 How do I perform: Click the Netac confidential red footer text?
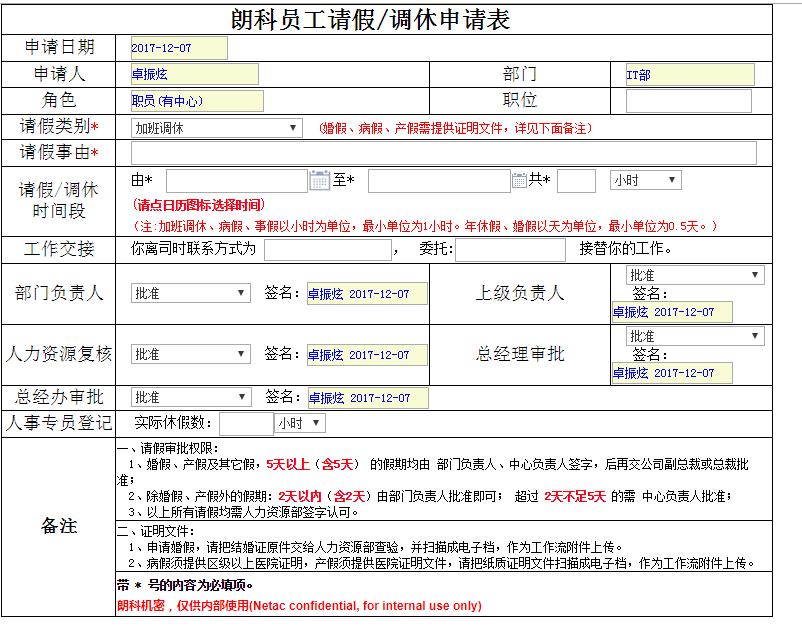tap(299, 606)
